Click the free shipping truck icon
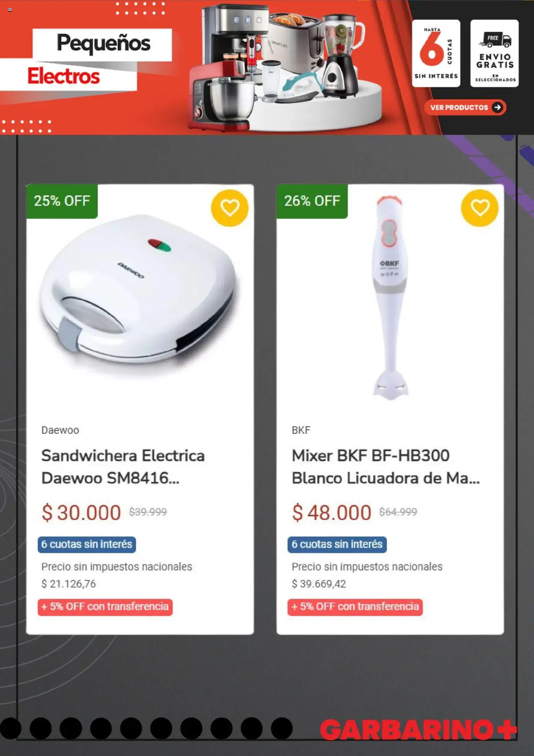The image size is (534, 756). pyautogui.click(x=495, y=40)
